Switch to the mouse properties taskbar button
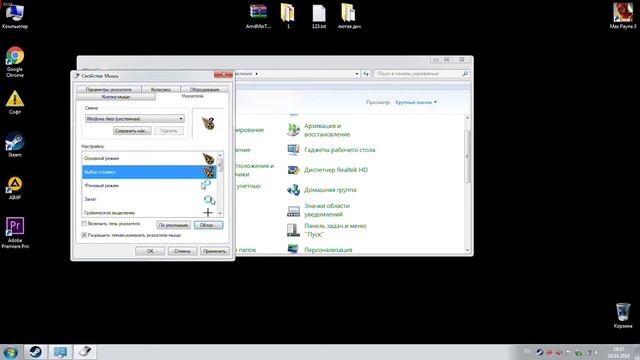The width and height of the screenshot is (640, 360). (85, 352)
